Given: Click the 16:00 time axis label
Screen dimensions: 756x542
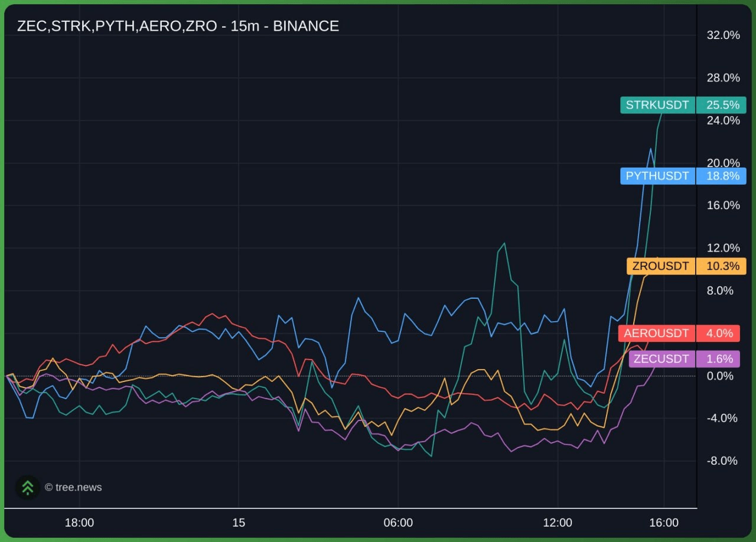Looking at the screenshot, I should [x=664, y=523].
